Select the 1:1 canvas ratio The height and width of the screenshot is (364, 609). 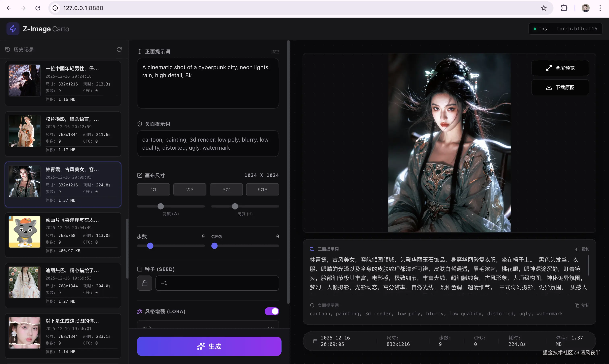click(153, 189)
